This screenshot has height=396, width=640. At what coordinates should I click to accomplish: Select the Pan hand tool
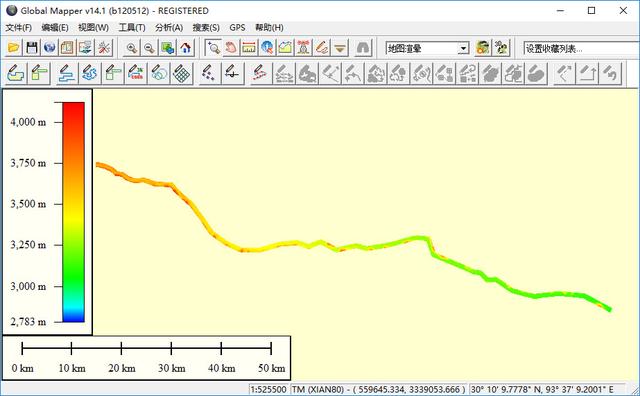coord(231,48)
